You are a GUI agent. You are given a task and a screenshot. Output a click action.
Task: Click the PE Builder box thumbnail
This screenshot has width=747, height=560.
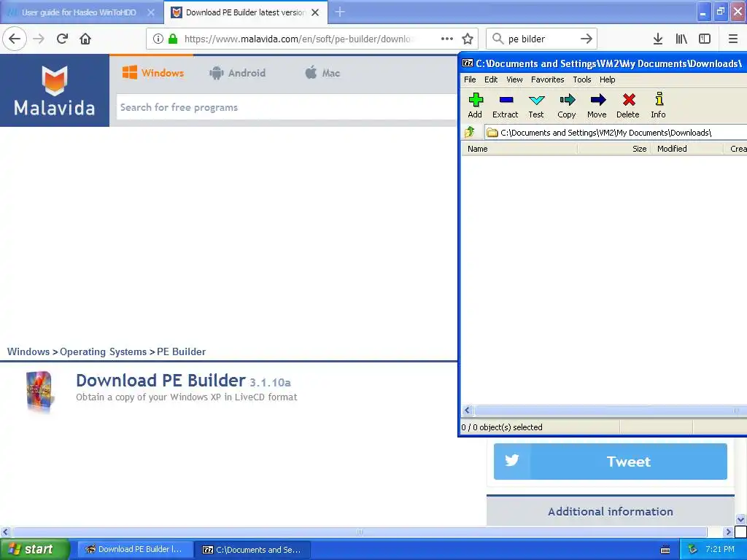pos(39,392)
